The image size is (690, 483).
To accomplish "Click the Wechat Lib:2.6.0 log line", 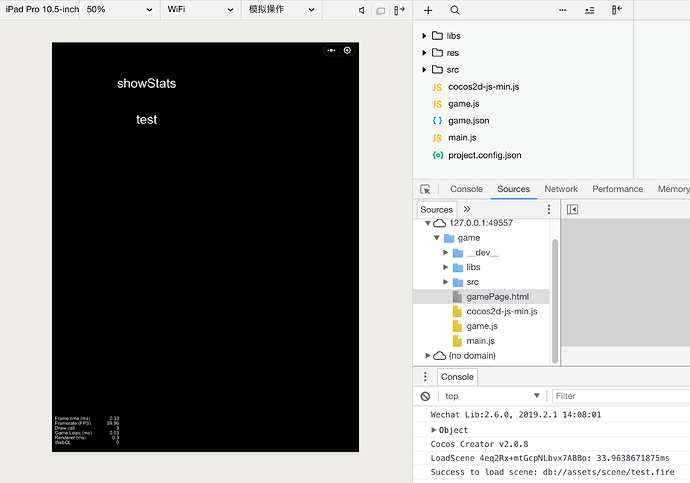I will [x=515, y=415].
